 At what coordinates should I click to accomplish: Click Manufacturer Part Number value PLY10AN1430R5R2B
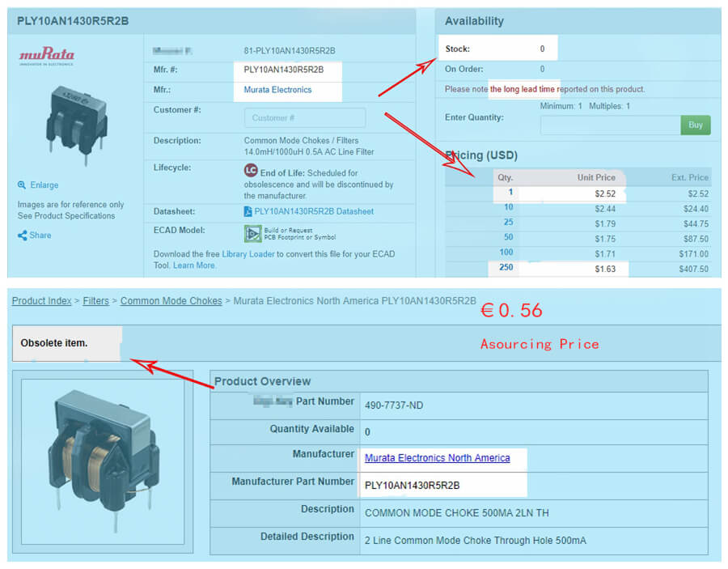(x=413, y=486)
